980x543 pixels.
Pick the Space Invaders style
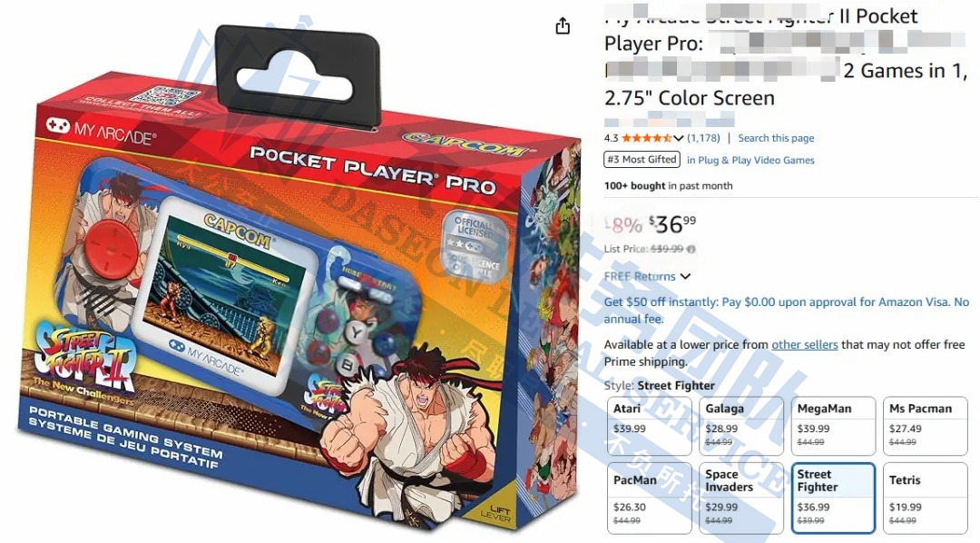pos(741,498)
